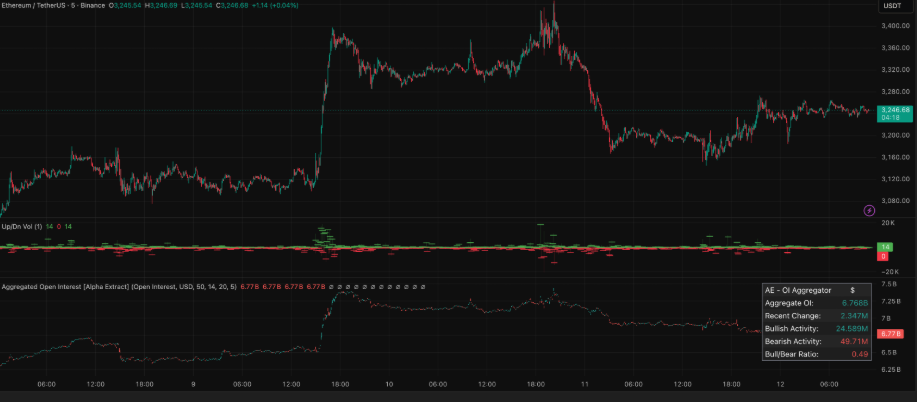The width and height of the screenshot is (917, 402).
Task: Click the Bullish Activity value 24.589M
Action: (x=852, y=328)
